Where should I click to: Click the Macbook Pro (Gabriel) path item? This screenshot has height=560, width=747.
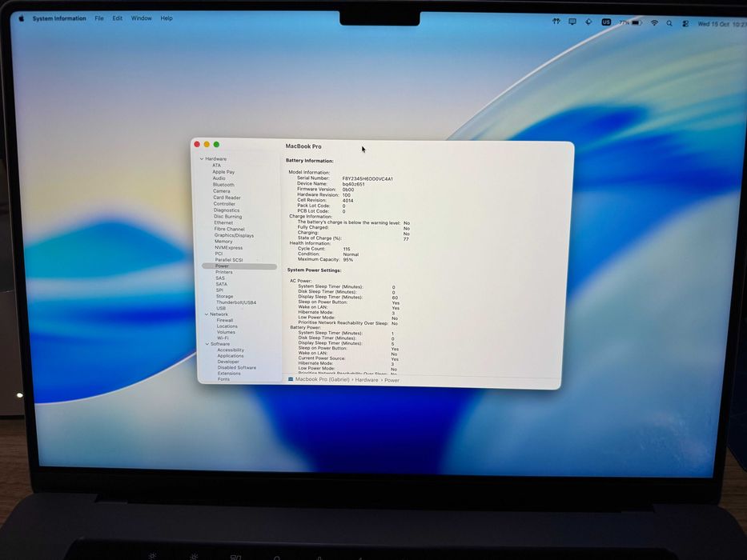pyautogui.click(x=323, y=379)
